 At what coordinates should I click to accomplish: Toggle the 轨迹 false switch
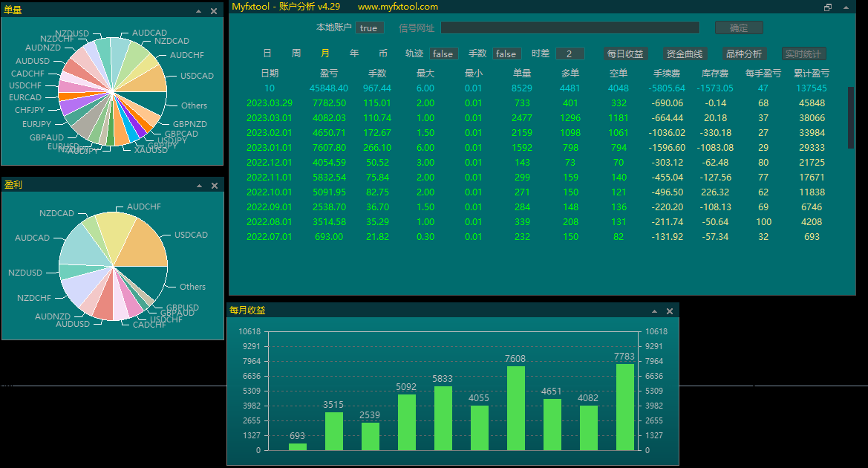(443, 53)
